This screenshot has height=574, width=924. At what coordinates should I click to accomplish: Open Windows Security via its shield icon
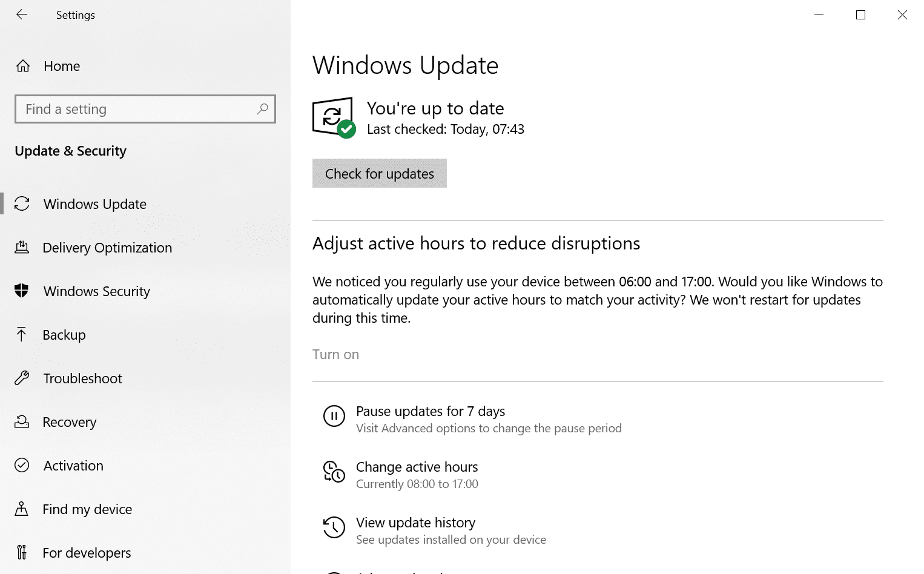[x=22, y=291]
